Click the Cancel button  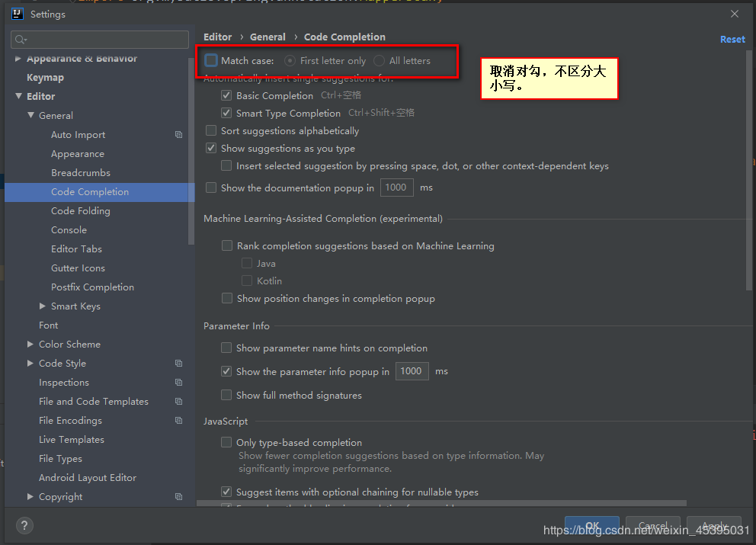coord(653,526)
